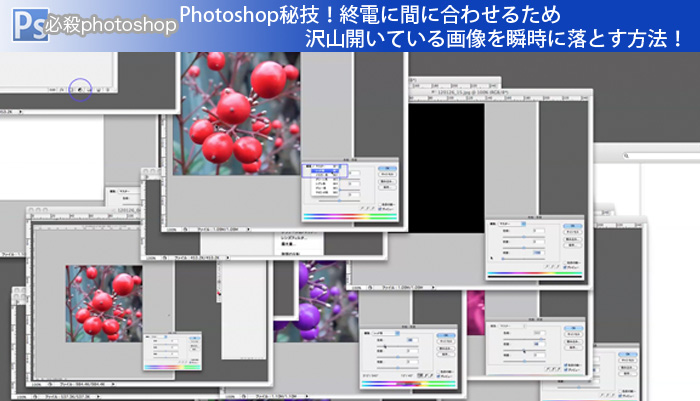The width and height of the screenshot is (700, 401).
Task: Open status bar arrow in small red berries window
Action: click(x=113, y=384)
